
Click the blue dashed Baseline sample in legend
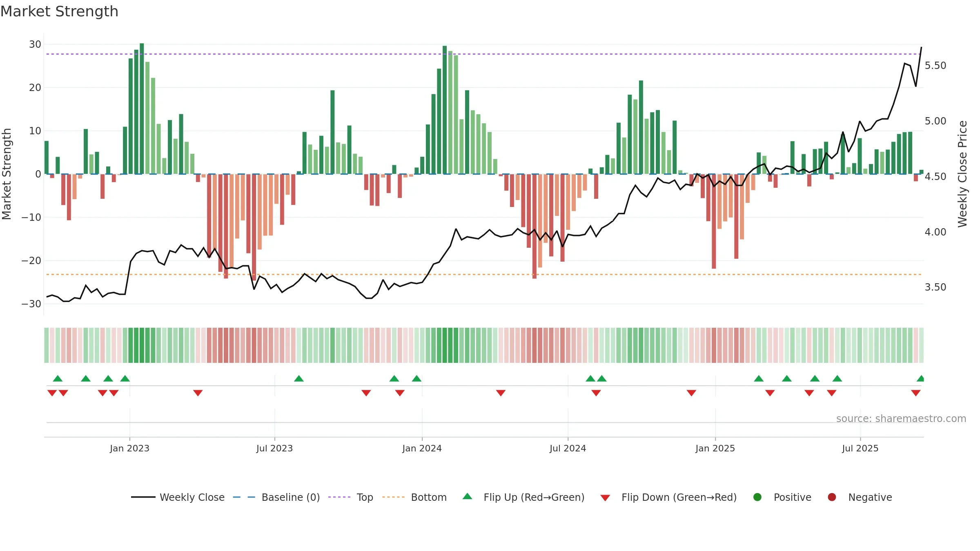[244, 497]
